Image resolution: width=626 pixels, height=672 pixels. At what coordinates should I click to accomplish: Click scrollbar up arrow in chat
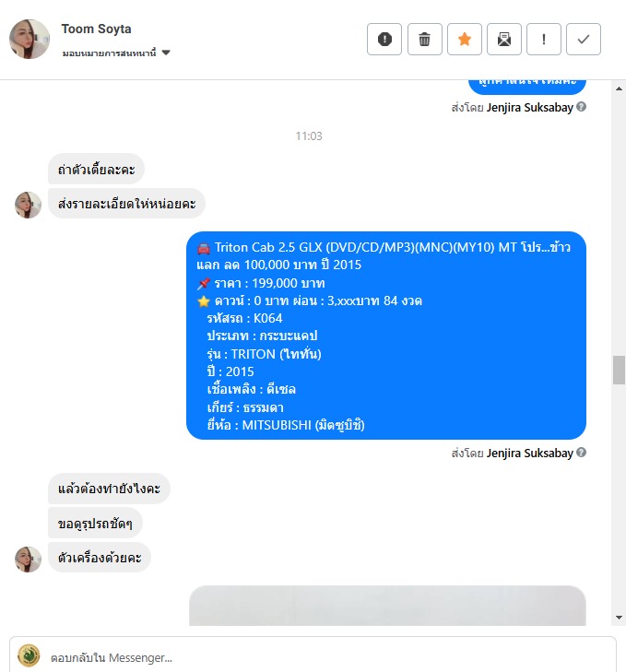click(x=619, y=88)
